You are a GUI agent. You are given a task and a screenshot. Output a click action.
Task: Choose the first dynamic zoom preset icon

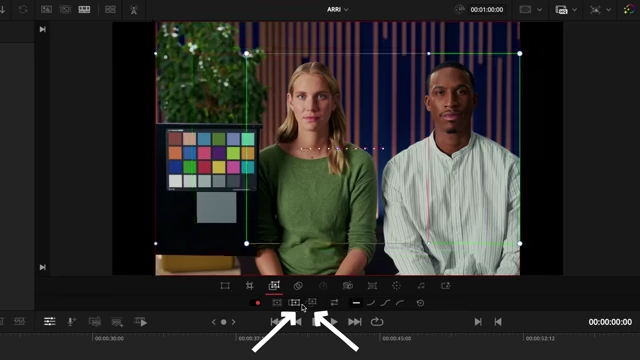point(277,302)
